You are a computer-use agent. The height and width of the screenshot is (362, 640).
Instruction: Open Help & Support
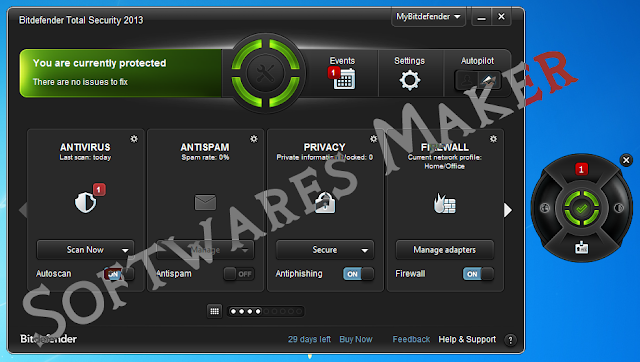click(467, 339)
